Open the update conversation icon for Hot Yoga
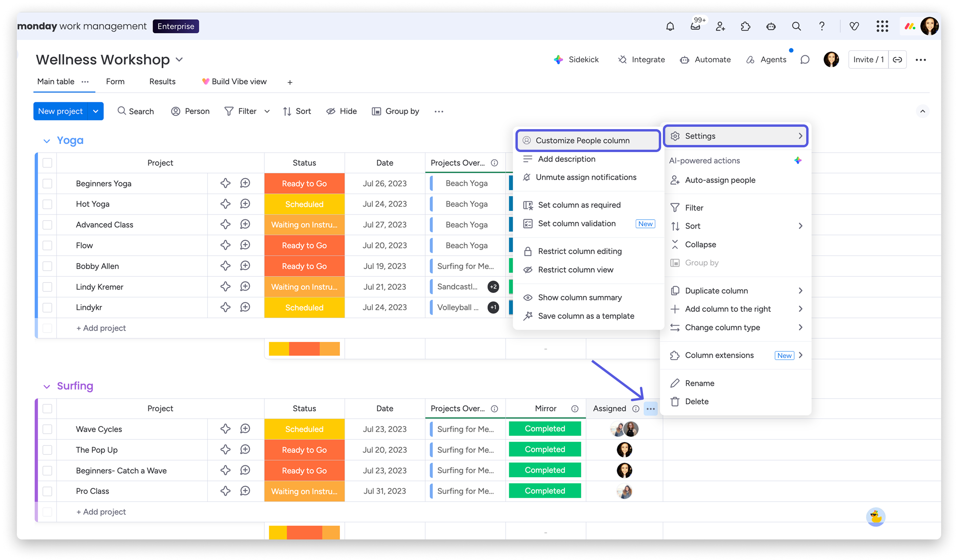This screenshot has width=958, height=560. [x=245, y=204]
